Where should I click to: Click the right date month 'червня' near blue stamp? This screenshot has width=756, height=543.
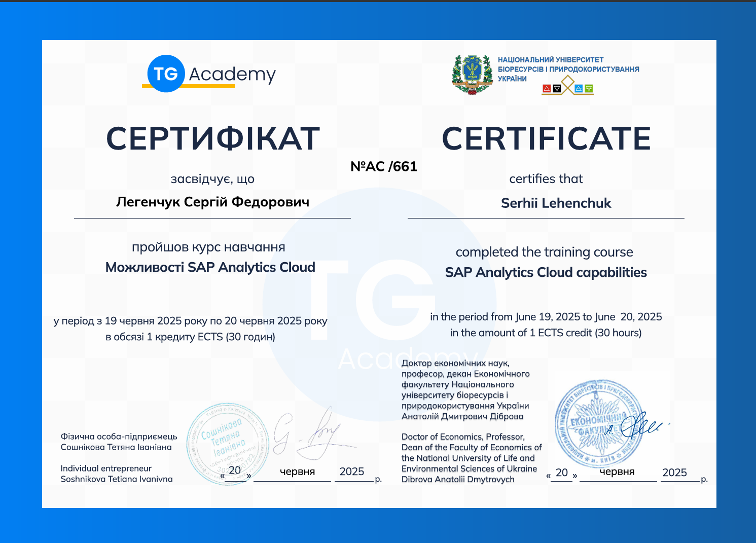(617, 472)
